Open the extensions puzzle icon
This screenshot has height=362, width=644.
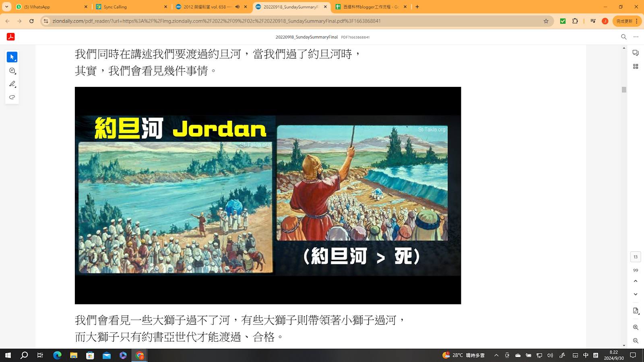(x=575, y=21)
